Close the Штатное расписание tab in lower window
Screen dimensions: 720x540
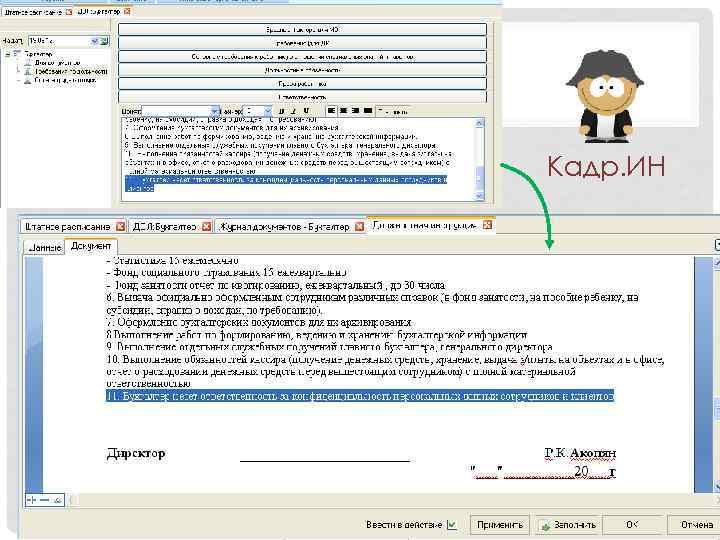click(x=120, y=226)
